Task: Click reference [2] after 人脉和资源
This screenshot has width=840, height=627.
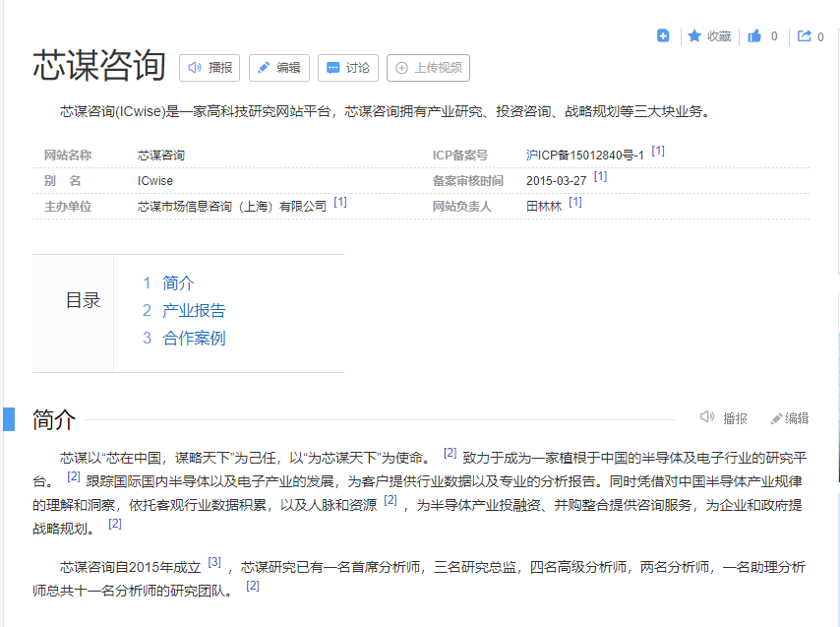Action: (x=390, y=500)
